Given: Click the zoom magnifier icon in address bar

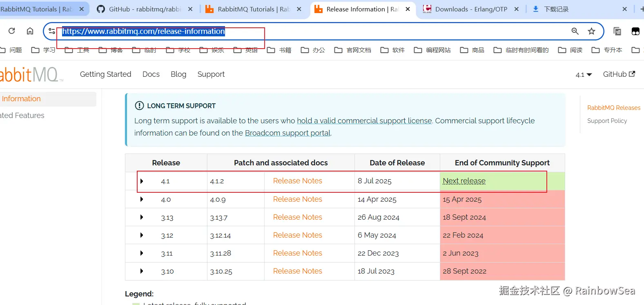Looking at the screenshot, I should tap(575, 31).
